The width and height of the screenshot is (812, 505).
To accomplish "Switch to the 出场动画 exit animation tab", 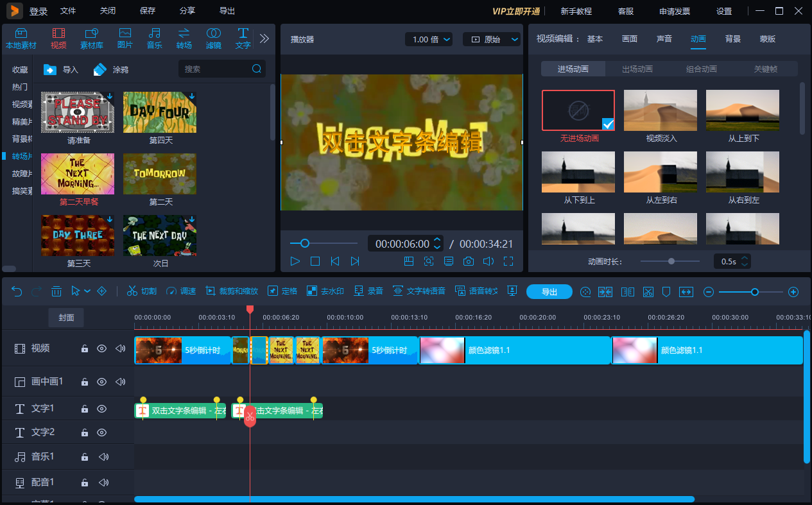I will [637, 68].
